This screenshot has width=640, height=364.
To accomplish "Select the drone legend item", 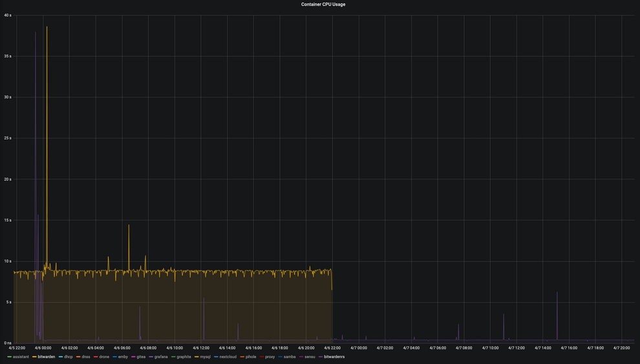I will pos(104,357).
